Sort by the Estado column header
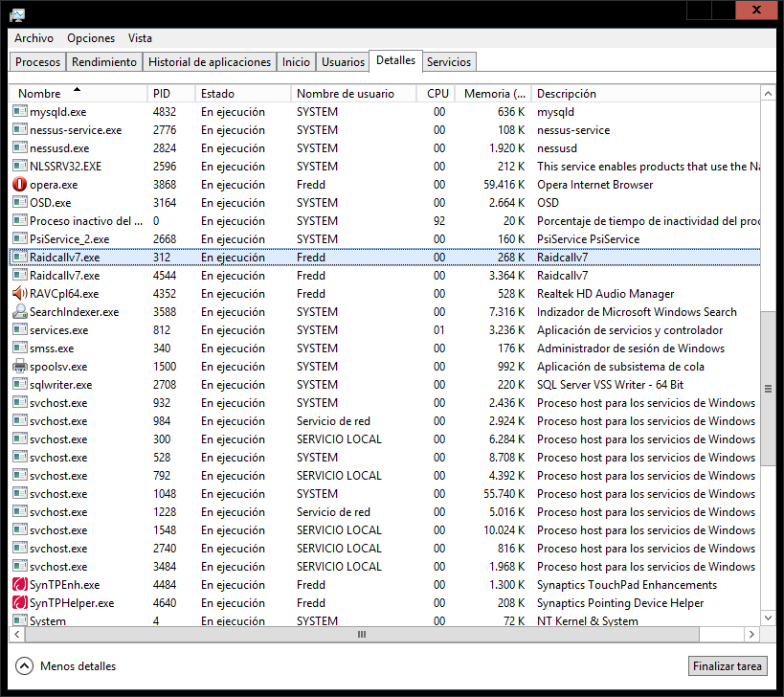This screenshot has height=697, width=784. [x=242, y=94]
